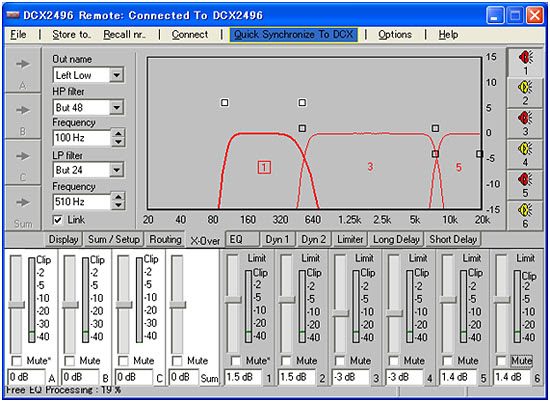Mute the Sum channel
Viewport: 550px width, 402px height.
coord(177,360)
